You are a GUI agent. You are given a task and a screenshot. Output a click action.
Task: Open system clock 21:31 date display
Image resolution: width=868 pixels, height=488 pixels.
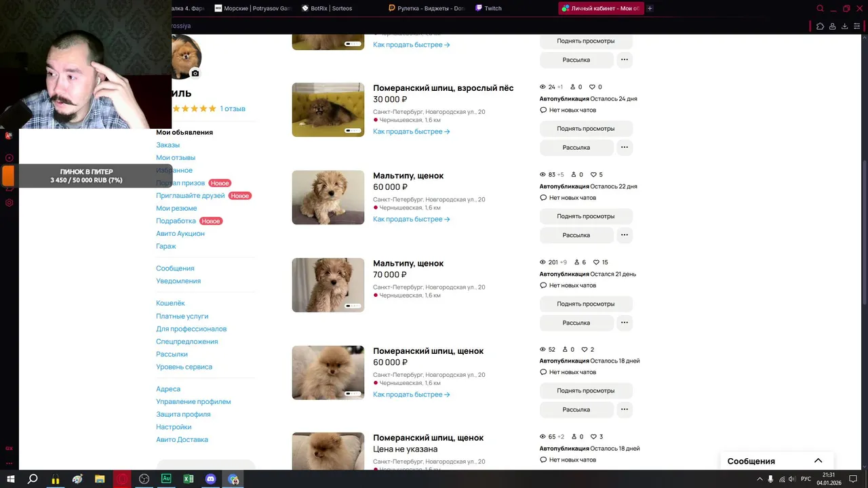pyautogui.click(x=829, y=479)
